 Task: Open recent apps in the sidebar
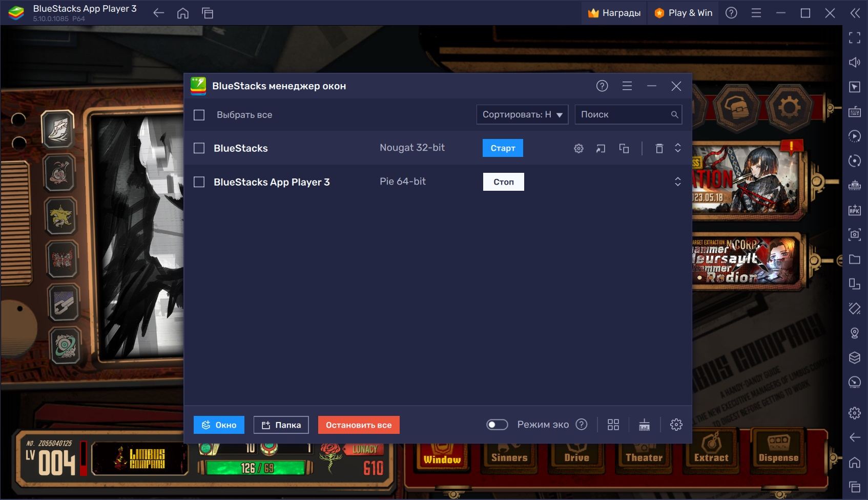(x=855, y=486)
